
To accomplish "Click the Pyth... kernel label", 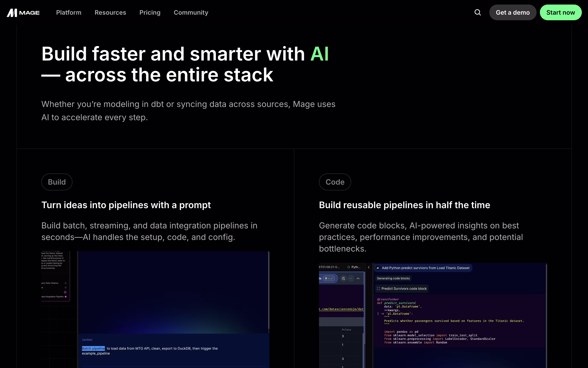I will point(356,267).
